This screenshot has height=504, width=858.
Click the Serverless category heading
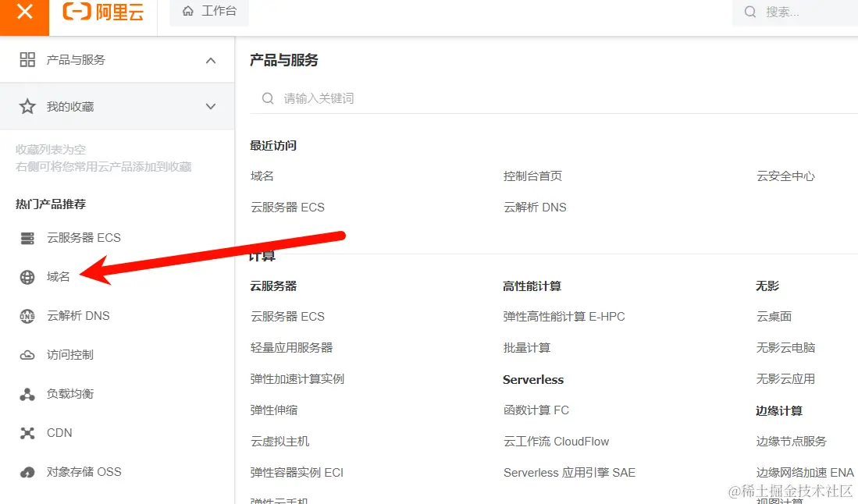point(533,379)
